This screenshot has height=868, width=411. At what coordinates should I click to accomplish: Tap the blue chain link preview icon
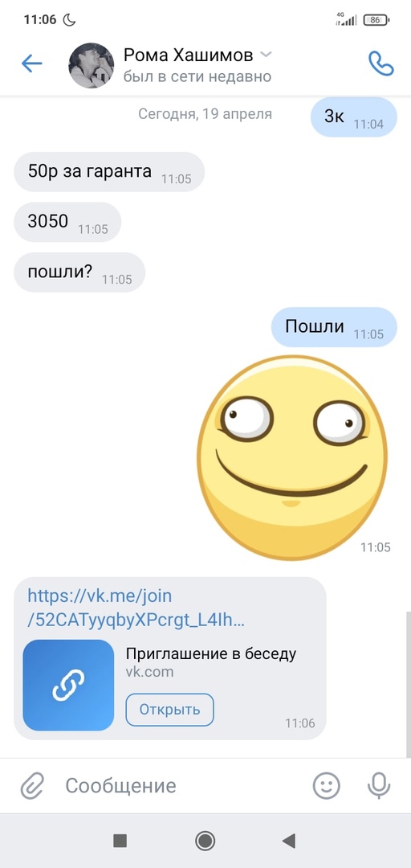coord(68,686)
